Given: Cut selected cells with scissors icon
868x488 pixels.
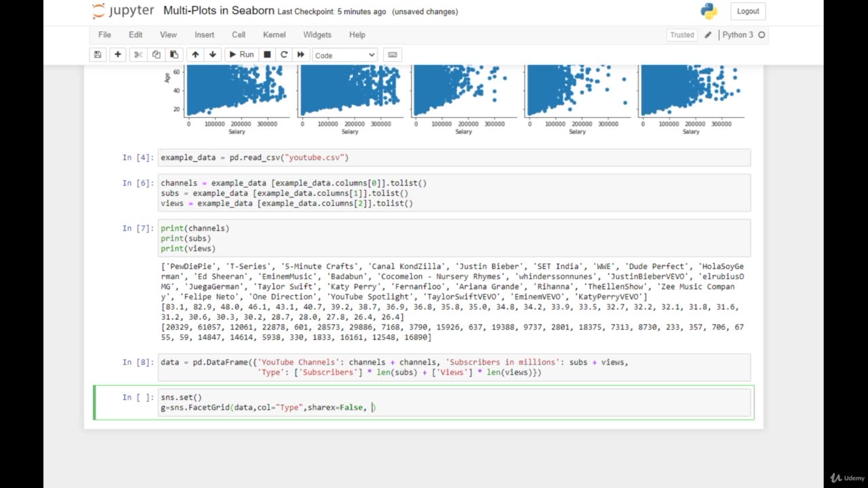Looking at the screenshot, I should point(138,55).
